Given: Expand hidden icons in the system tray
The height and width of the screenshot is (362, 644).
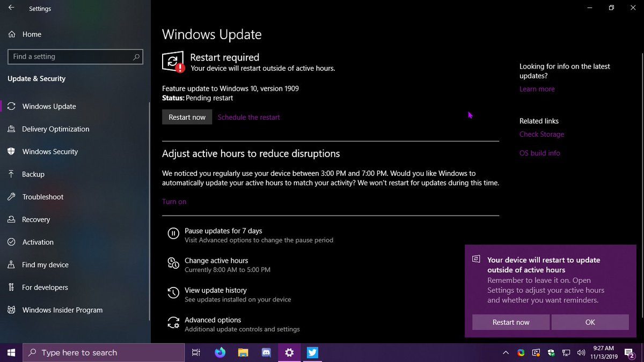Looking at the screenshot, I should [x=506, y=352].
